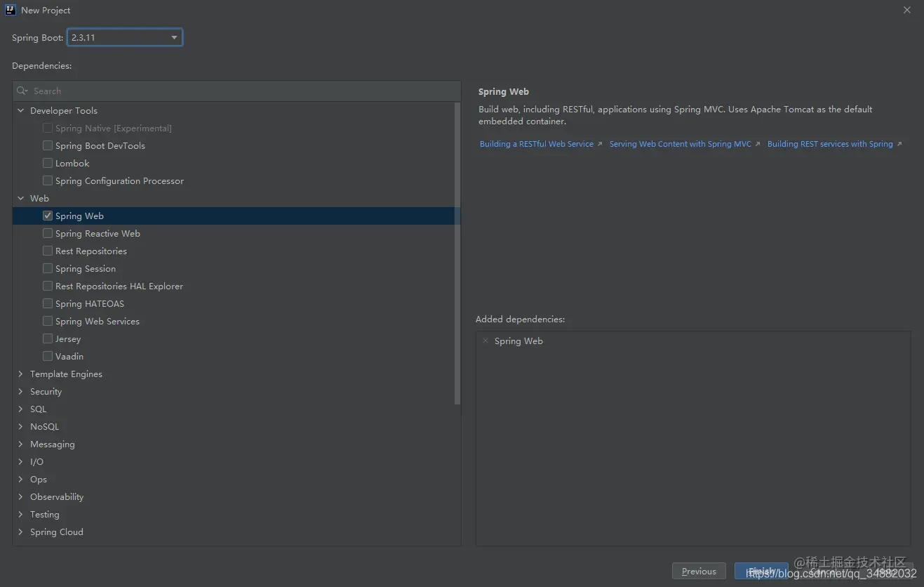
Task: Check the Vaadin checkbox
Action: click(x=48, y=356)
